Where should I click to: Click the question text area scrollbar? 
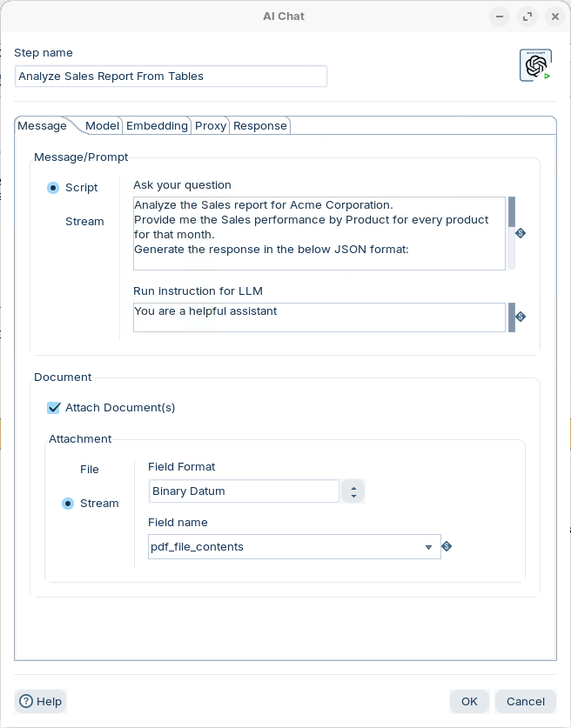512,232
